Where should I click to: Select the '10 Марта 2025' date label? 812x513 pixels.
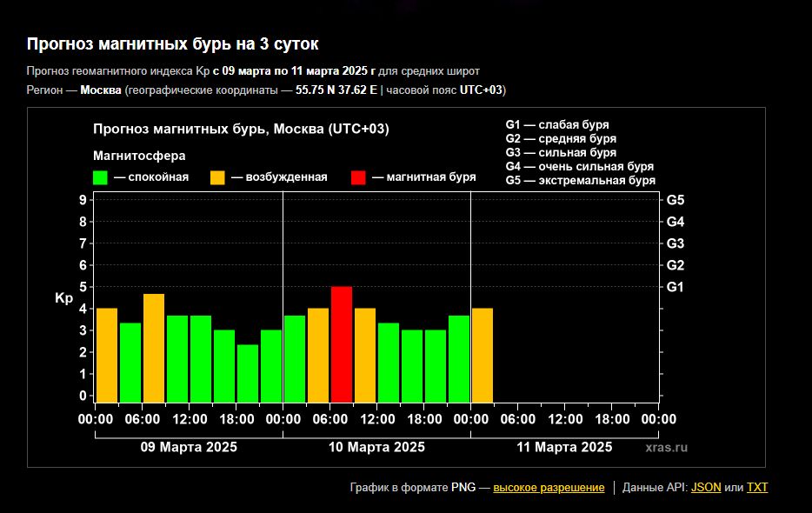click(x=376, y=447)
